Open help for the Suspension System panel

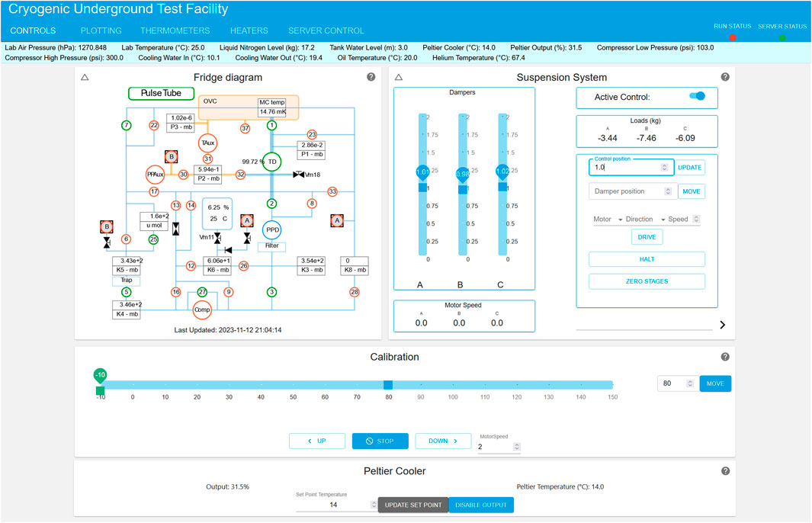(x=725, y=77)
